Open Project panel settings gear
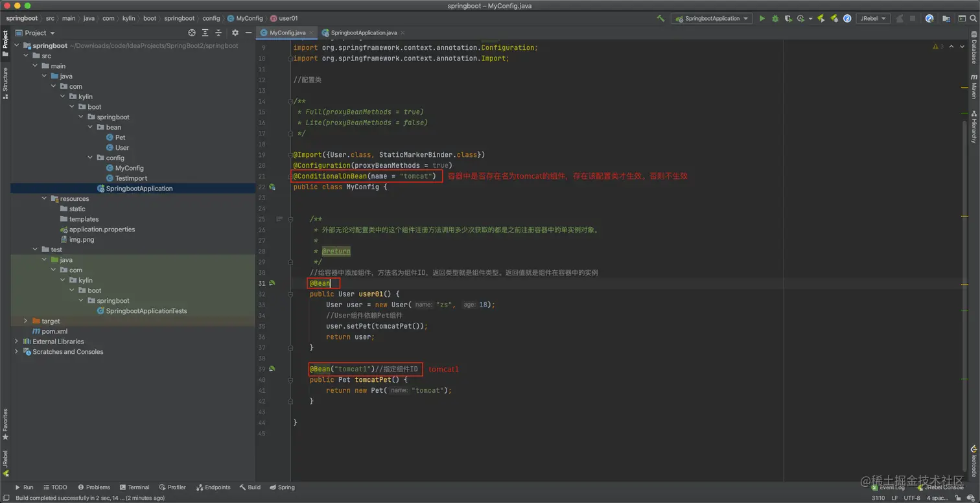Image resolution: width=980 pixels, height=503 pixels. pos(235,32)
